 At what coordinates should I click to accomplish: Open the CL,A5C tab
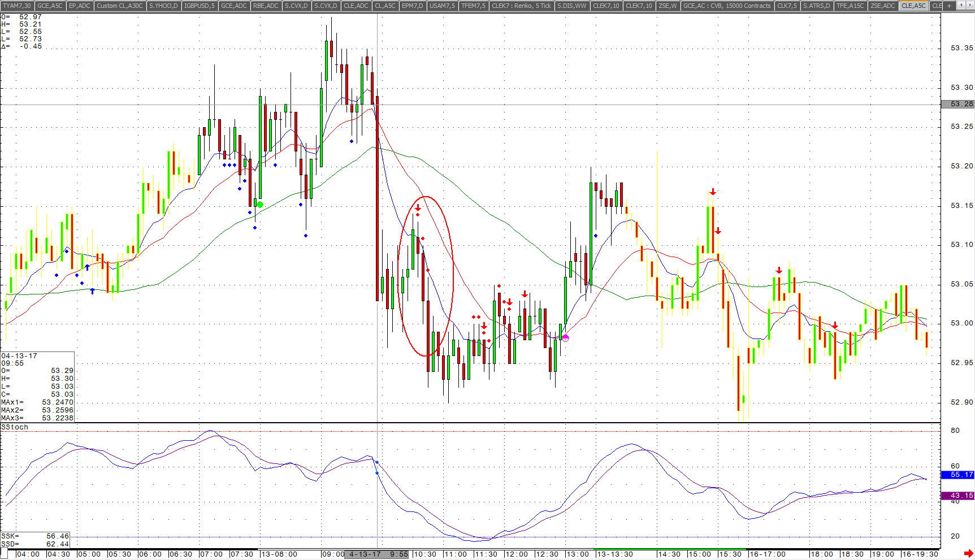click(385, 6)
